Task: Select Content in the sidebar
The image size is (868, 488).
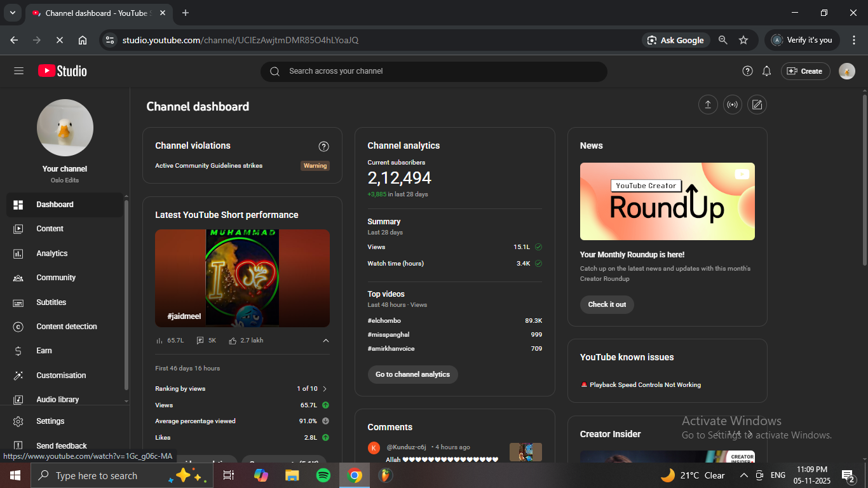Action: (x=50, y=229)
